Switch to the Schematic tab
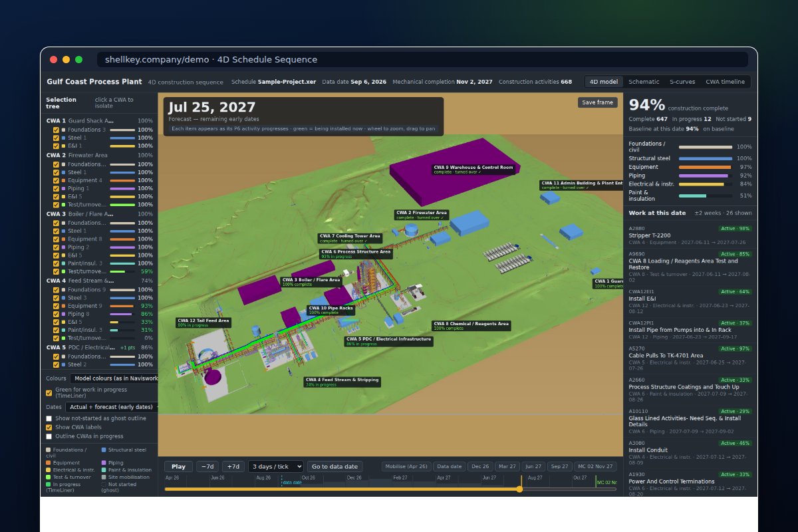 click(x=644, y=82)
